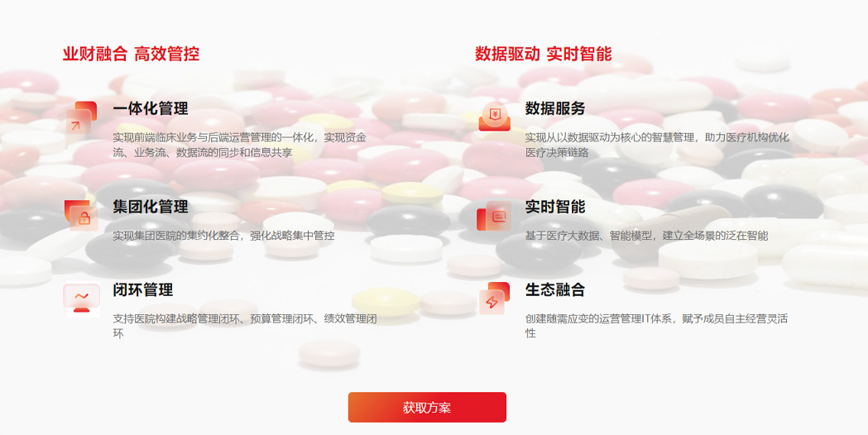
Task: Select the 数据驱动 实时智能 heading
Action: point(543,54)
